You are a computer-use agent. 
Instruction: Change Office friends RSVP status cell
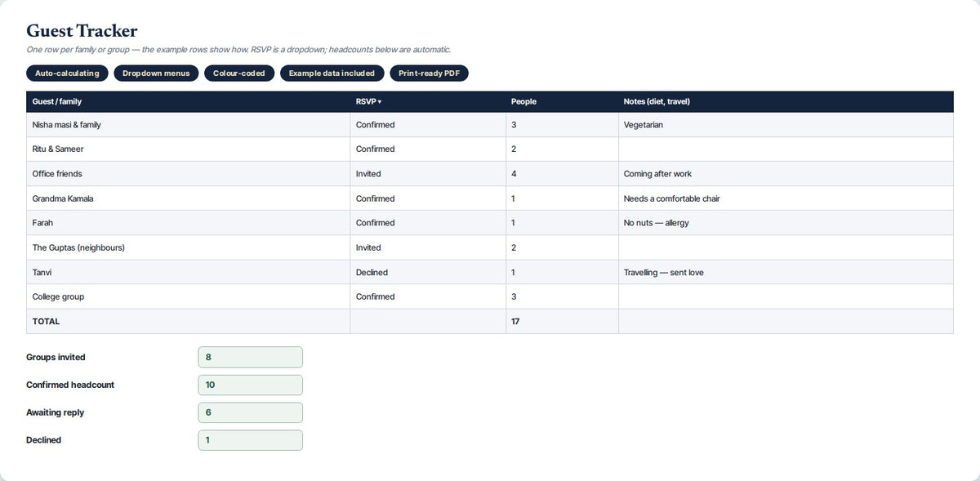tap(428, 174)
